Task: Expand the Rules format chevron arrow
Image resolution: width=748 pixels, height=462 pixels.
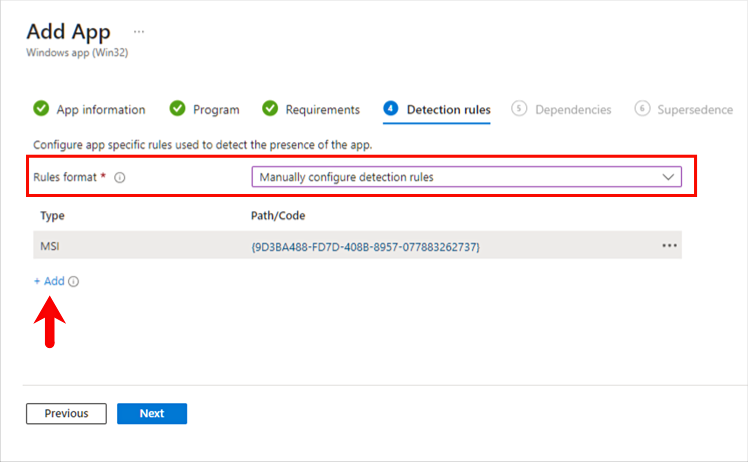Action: tap(669, 177)
